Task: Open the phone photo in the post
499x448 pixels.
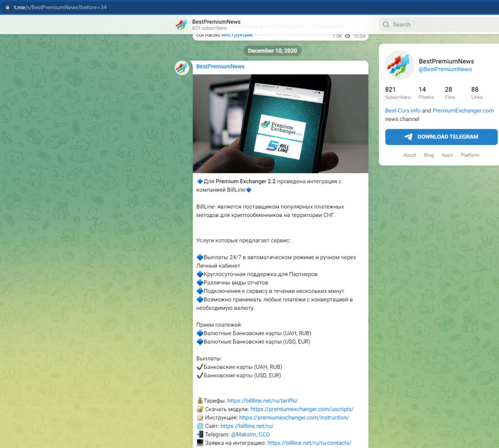Action: coord(280,123)
